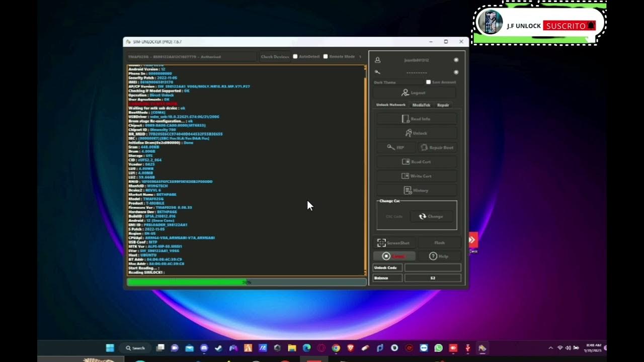Click 'Reading SIMLOCK1' log line
The height and width of the screenshot is (362, 644).
tap(147, 273)
